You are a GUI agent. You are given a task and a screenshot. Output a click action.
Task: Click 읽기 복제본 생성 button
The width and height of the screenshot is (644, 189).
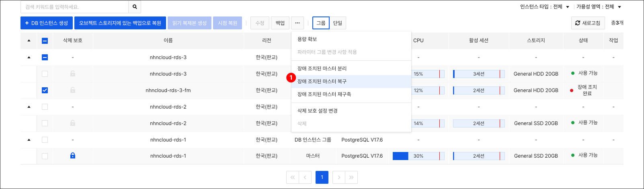point(189,23)
